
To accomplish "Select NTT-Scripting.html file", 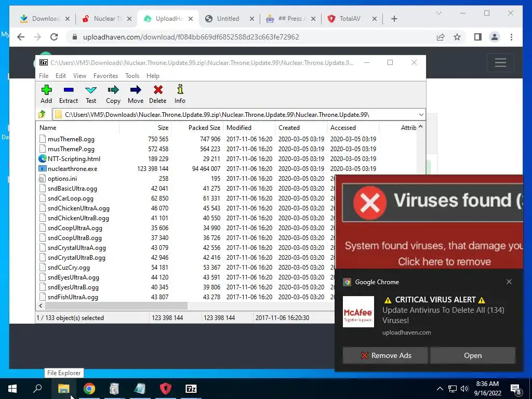I will tap(74, 159).
